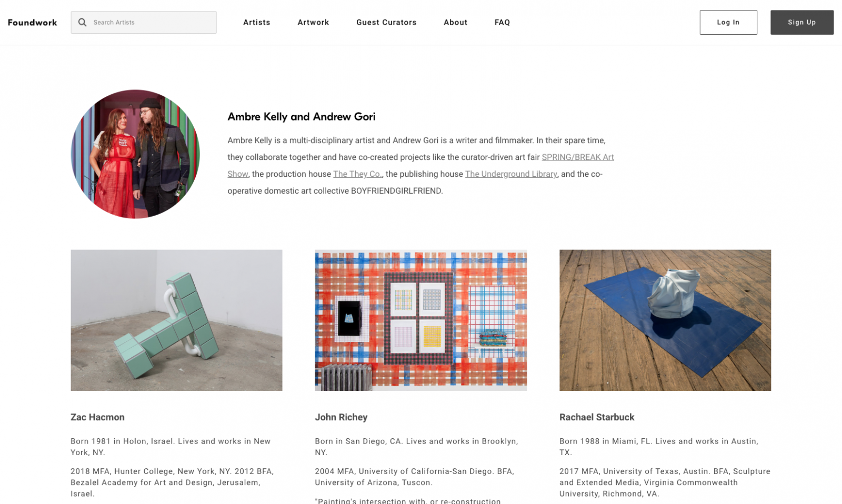Click Ambre Kelly and Andrew Gori portrait
The width and height of the screenshot is (842, 504).
tap(135, 154)
